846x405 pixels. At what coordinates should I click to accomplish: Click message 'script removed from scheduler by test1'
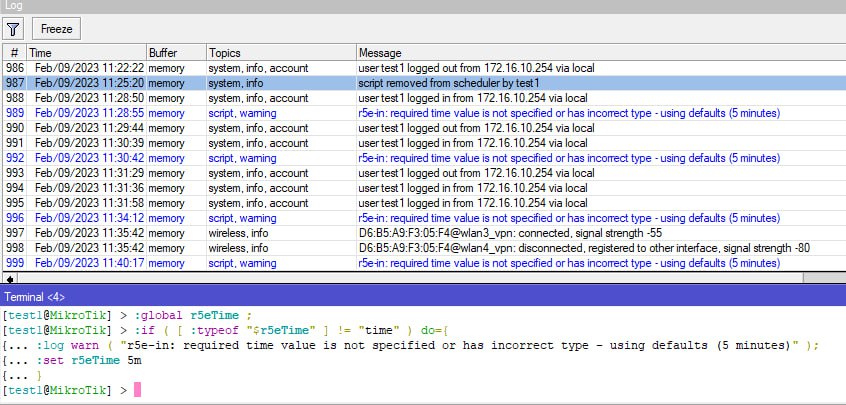[449, 83]
